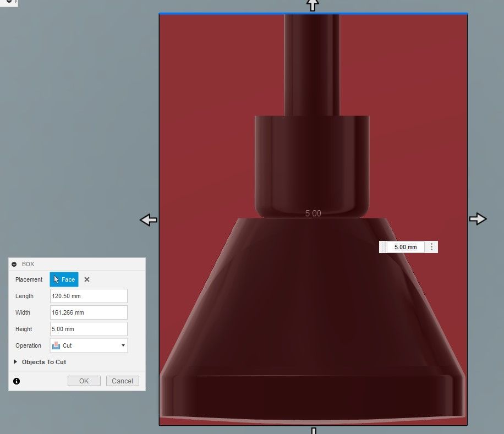Screen dimensions: 504x434
Task: Click the up arrow manipulator above the box
Action: [313, 5]
